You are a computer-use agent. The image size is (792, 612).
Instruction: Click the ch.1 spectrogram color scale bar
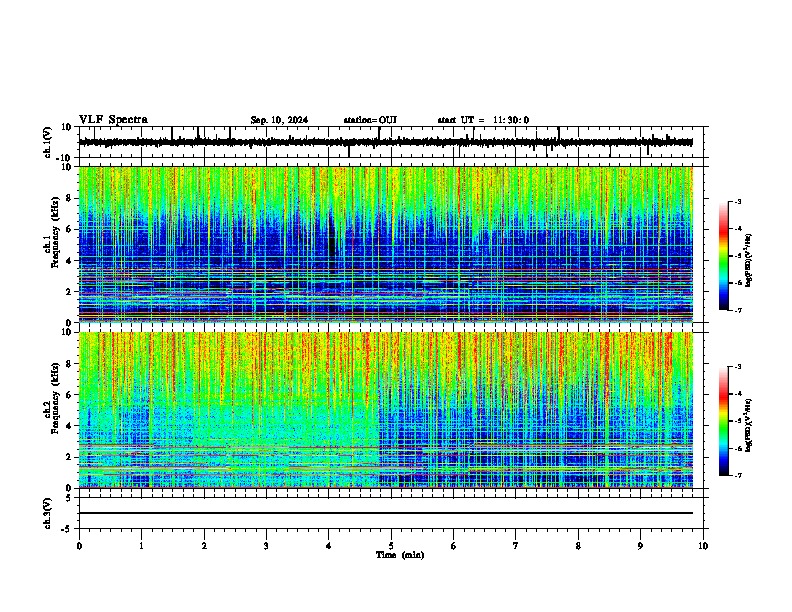pos(723,256)
